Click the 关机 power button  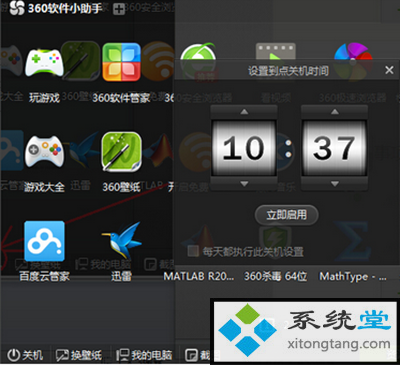pos(25,355)
